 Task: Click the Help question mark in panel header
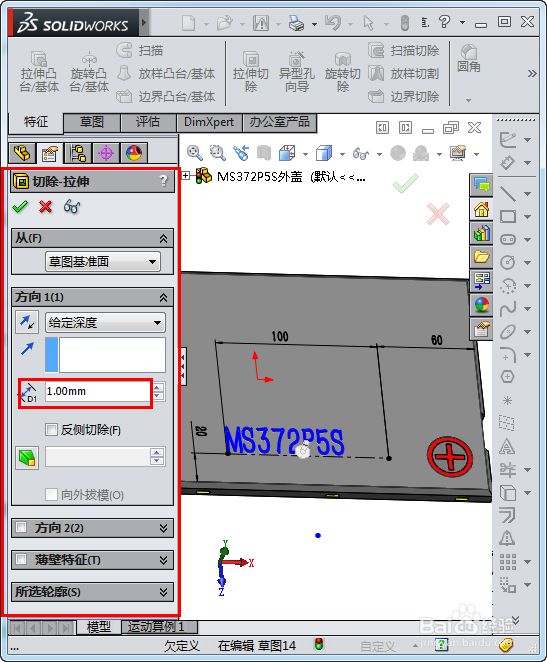point(164,181)
